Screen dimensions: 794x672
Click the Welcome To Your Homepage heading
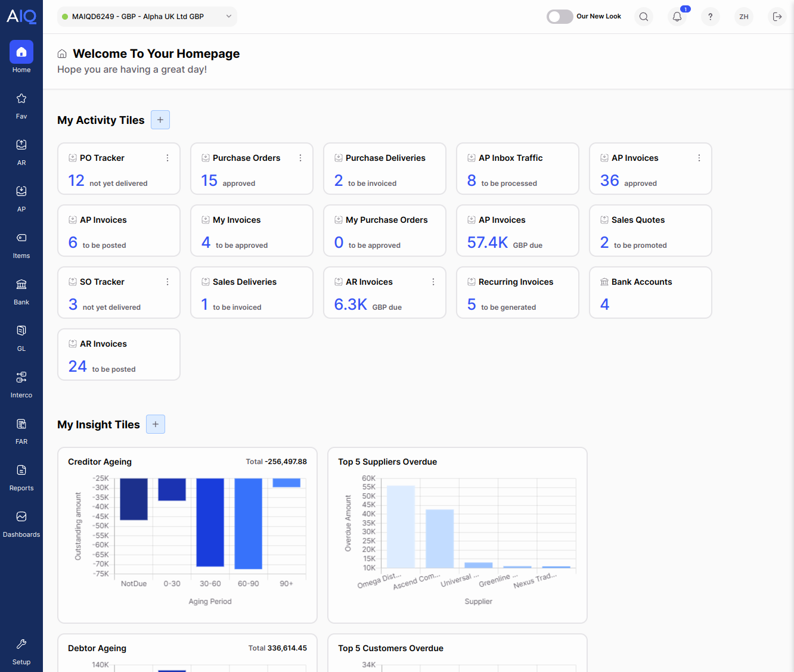coord(156,54)
